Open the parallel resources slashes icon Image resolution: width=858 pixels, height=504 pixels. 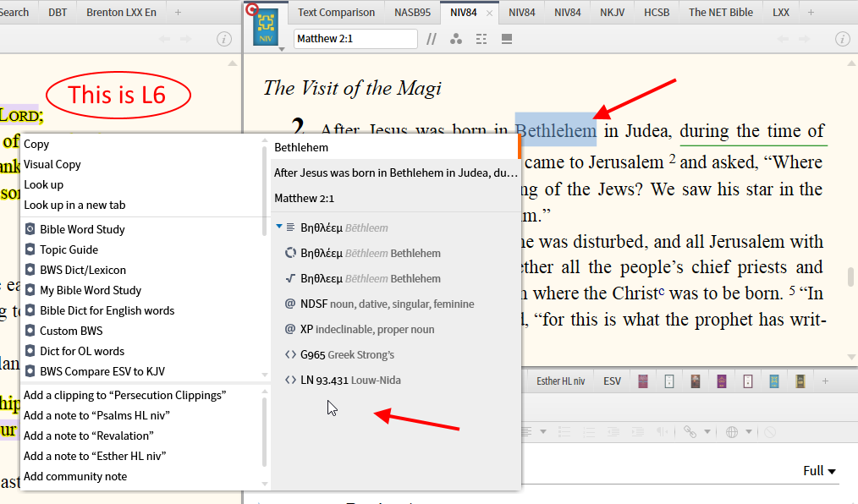432,39
